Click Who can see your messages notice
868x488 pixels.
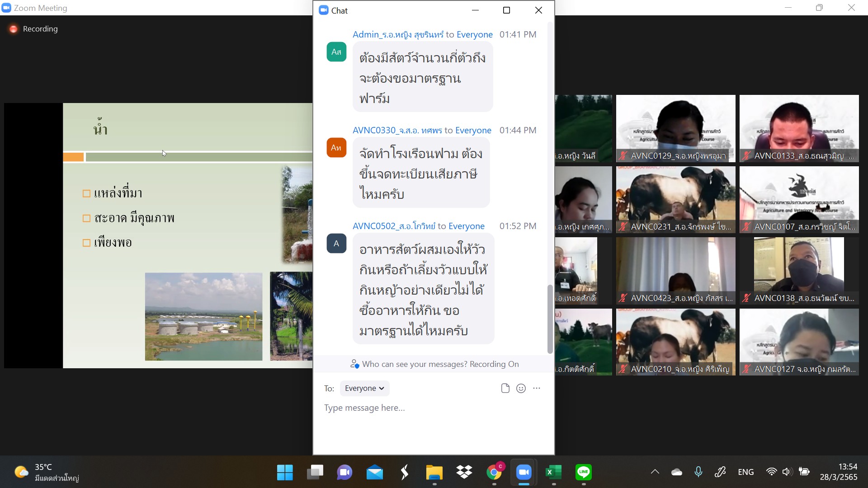pyautogui.click(x=434, y=364)
